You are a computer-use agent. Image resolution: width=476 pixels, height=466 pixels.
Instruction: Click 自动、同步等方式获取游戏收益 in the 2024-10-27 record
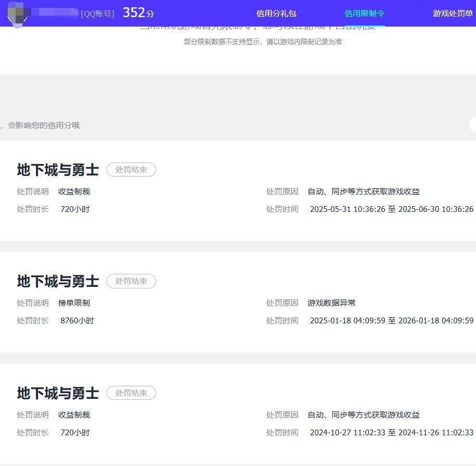coord(364,414)
